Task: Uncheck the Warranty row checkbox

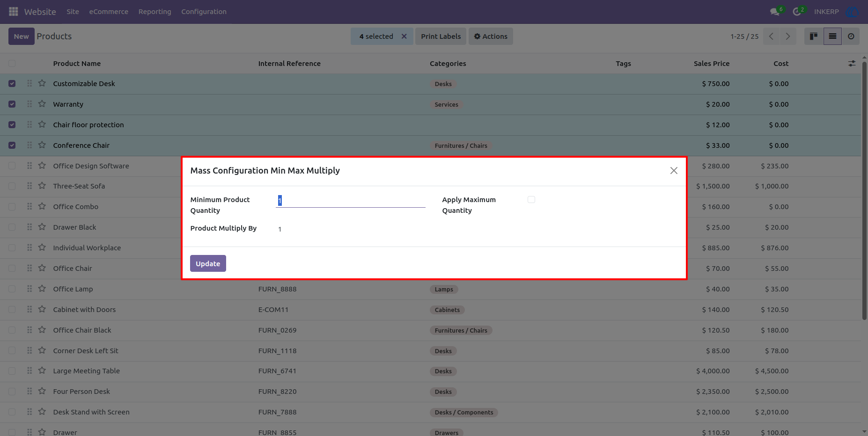Action: pos(12,104)
